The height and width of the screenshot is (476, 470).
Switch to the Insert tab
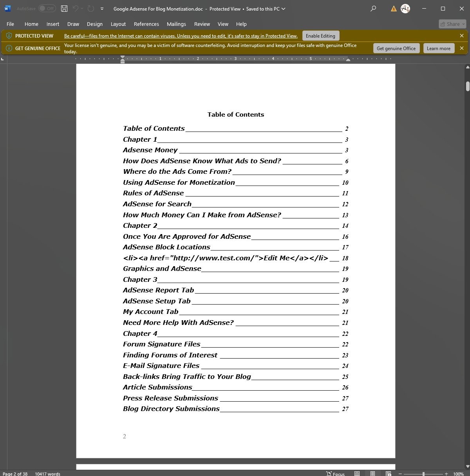pos(53,24)
